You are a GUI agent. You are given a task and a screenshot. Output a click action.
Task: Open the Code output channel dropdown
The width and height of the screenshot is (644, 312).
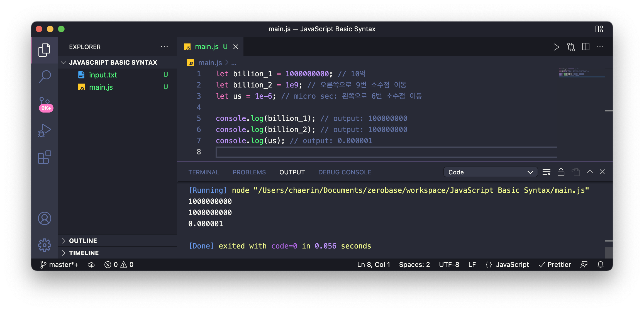coord(490,172)
